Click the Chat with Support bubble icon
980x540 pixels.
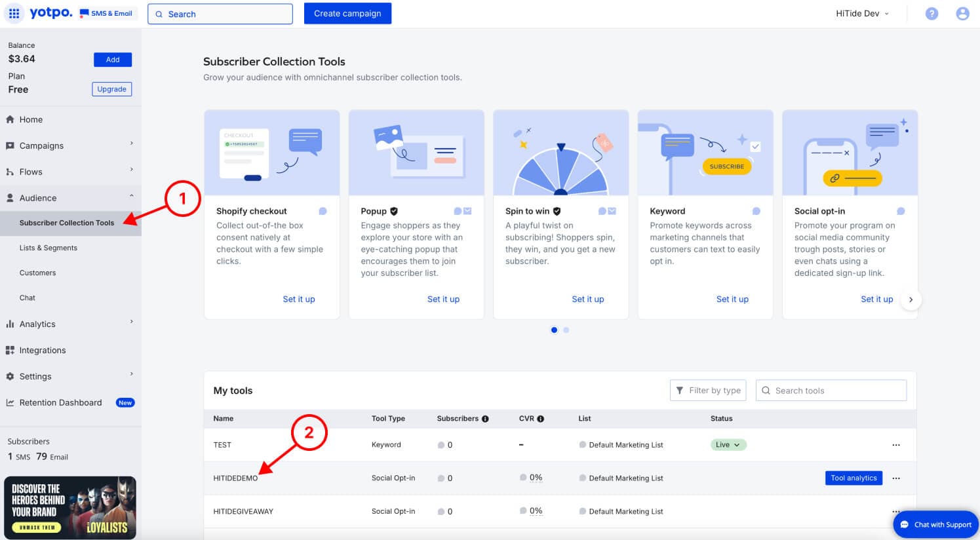click(x=905, y=524)
